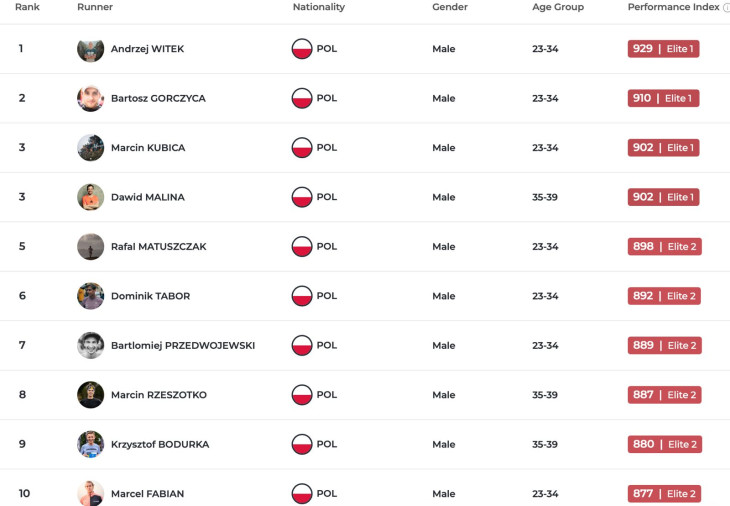Select the 877 Elite 2 badge
The height and width of the screenshot is (506, 730).
point(664,494)
